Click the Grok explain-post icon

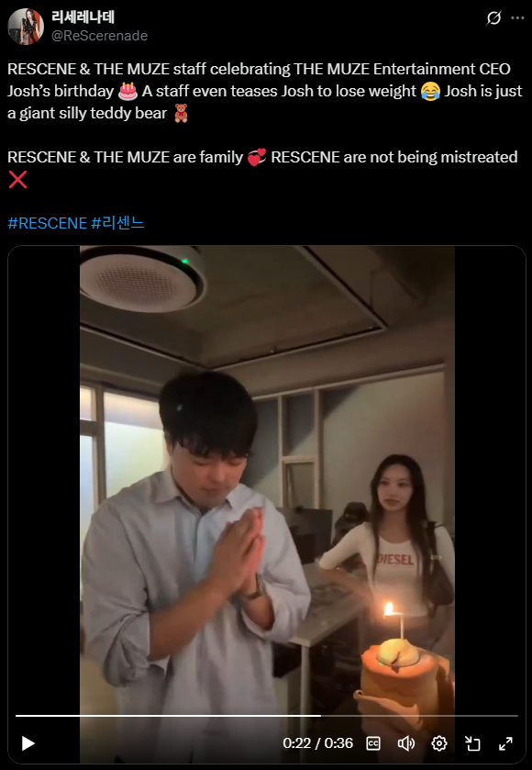[x=493, y=18]
